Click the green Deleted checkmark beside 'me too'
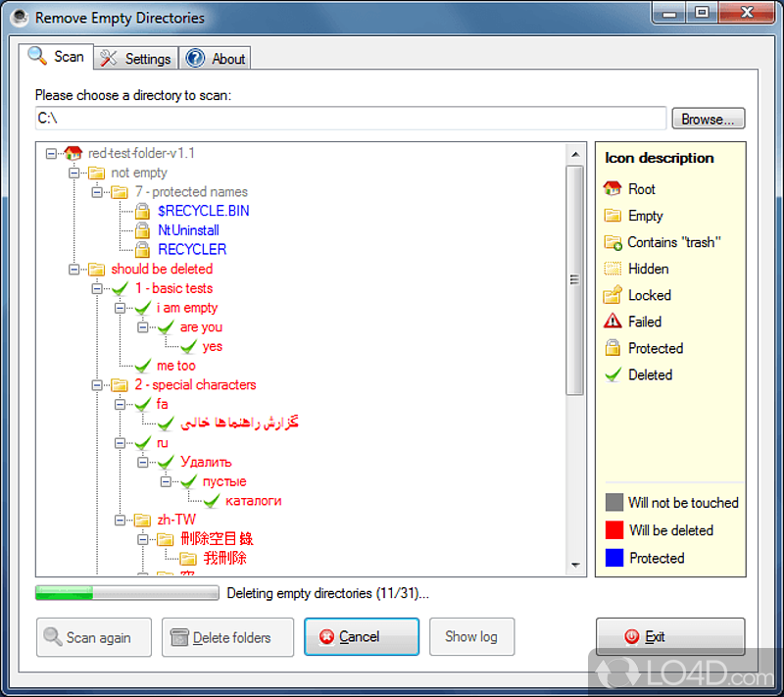This screenshot has height=697, width=784. click(142, 365)
